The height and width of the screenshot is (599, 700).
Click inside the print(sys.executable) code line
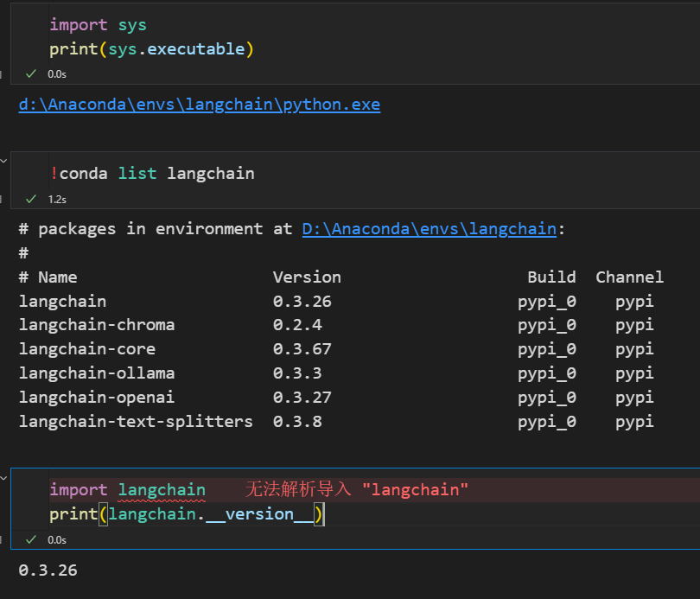point(151,49)
